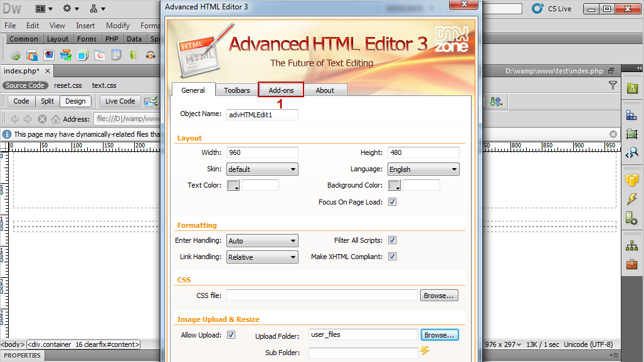
Task: Open the Properties panel options menu
Action: 614,356
